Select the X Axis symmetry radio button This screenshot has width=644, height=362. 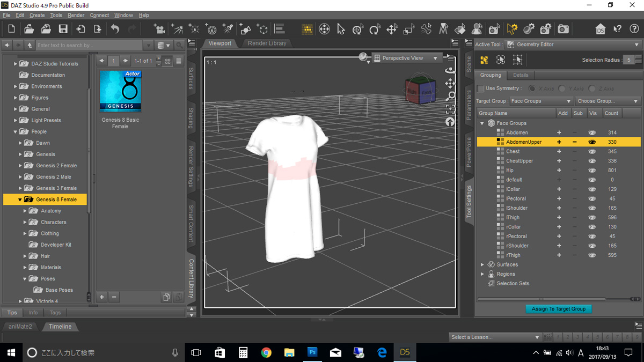(x=532, y=88)
